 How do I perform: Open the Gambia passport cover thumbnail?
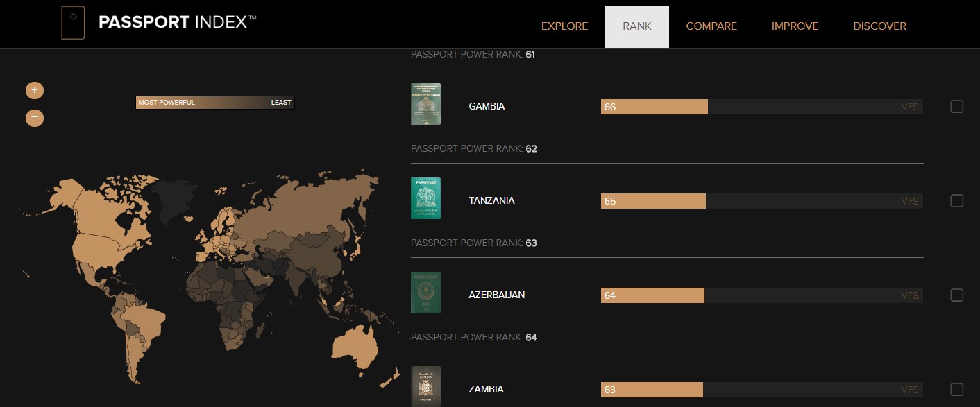pyautogui.click(x=425, y=104)
